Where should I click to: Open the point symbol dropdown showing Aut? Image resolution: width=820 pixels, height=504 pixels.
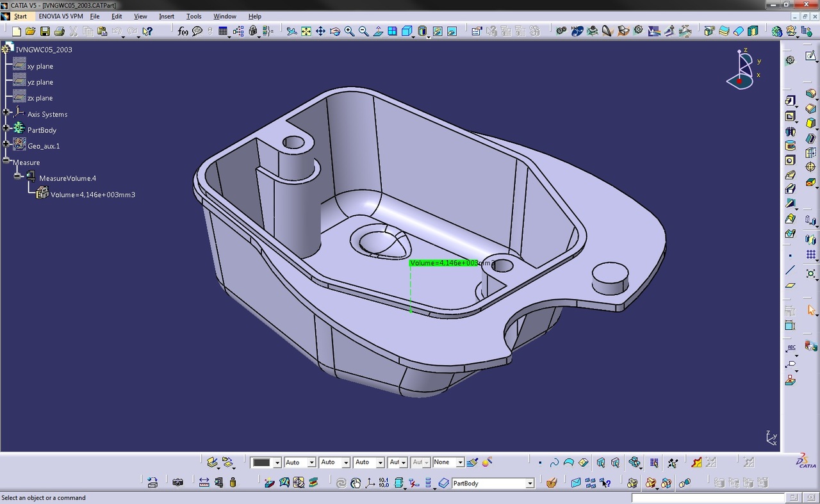[397, 462]
